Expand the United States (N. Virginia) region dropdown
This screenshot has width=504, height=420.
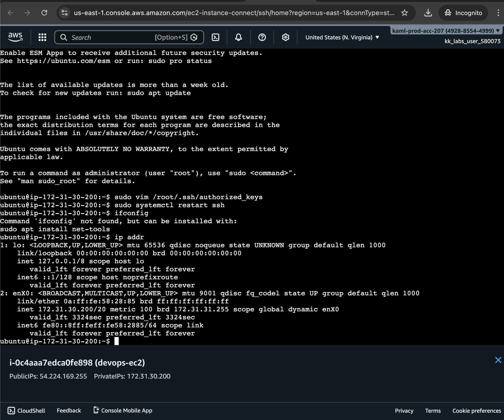342,37
